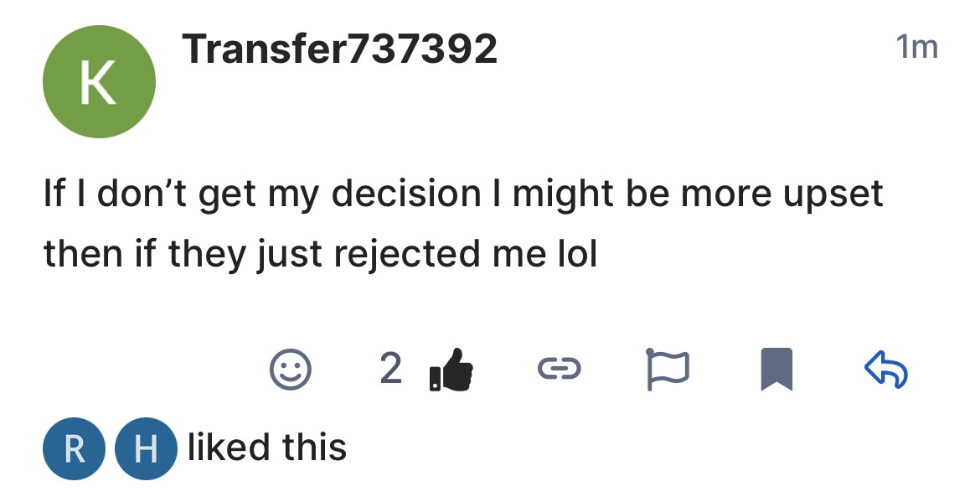The width and height of the screenshot is (980, 497).
Task: View the R user who liked this
Action: 75,448
